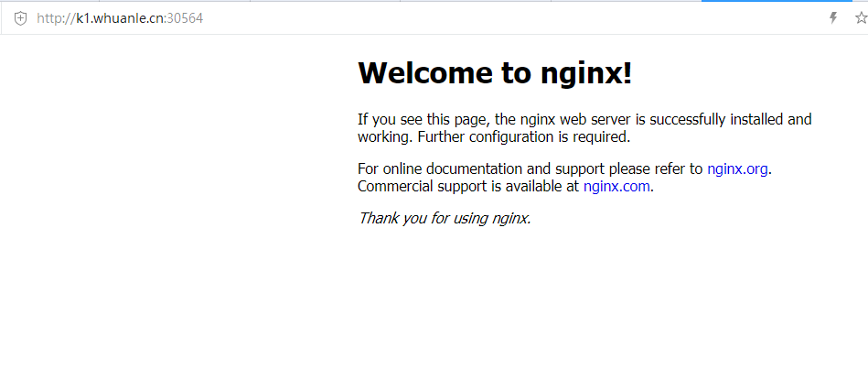Click the "Welcome to nginx!" heading
The height and width of the screenshot is (380, 868).
click(x=494, y=73)
